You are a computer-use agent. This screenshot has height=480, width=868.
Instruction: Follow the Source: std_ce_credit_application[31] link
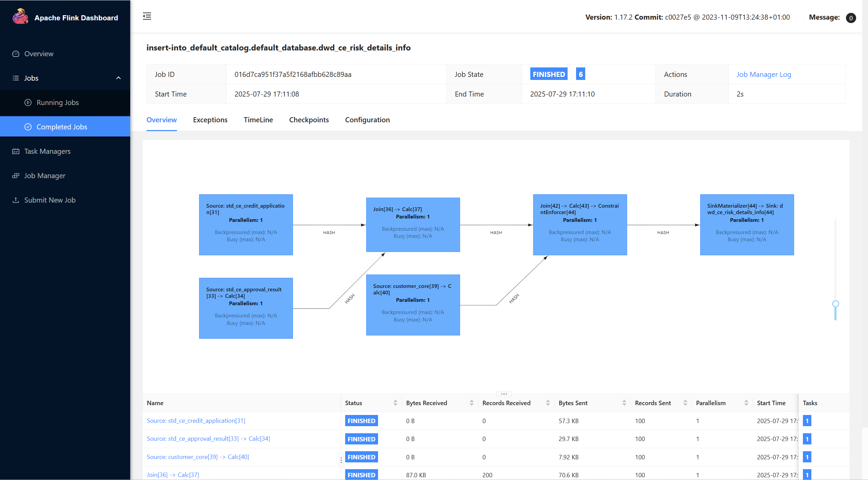196,420
